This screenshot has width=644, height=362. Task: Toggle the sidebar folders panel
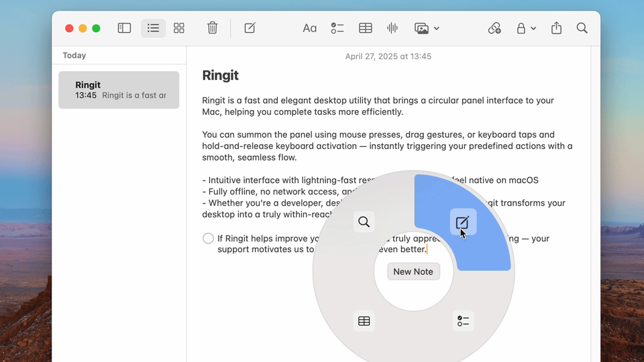[124, 28]
